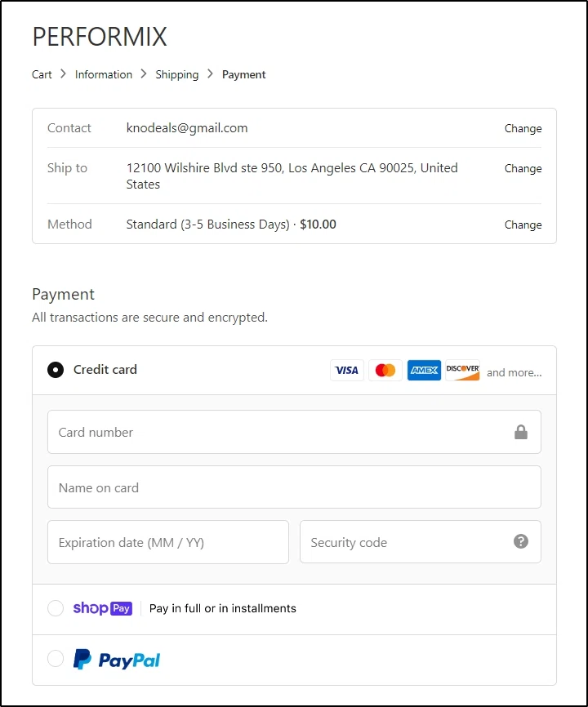Screen dimensions: 588x707
Task: Click the shop Pay logo
Action: coord(102,608)
